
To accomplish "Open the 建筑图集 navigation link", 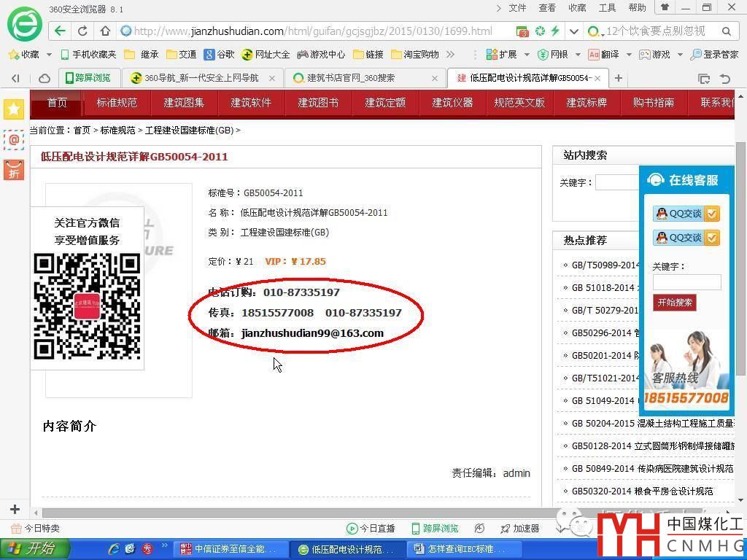I will (184, 103).
